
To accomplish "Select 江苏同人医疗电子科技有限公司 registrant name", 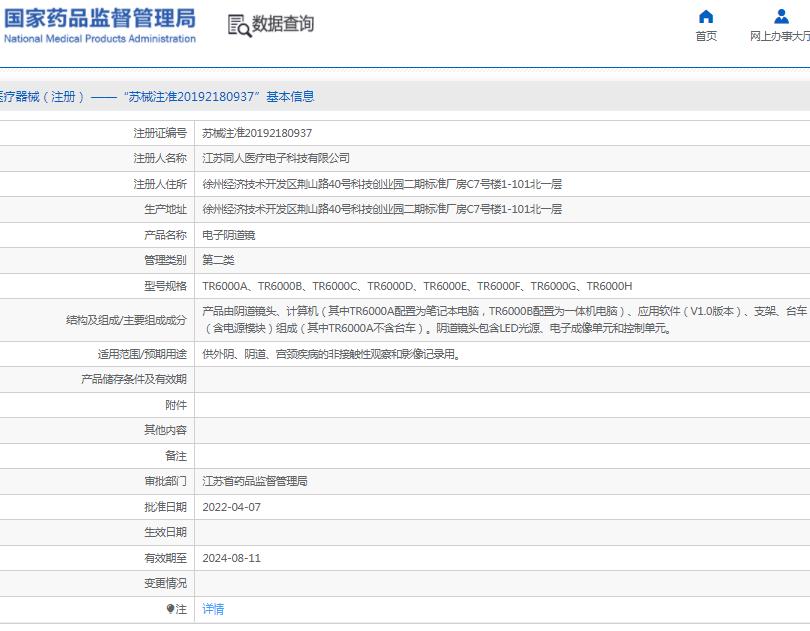I will point(276,158).
